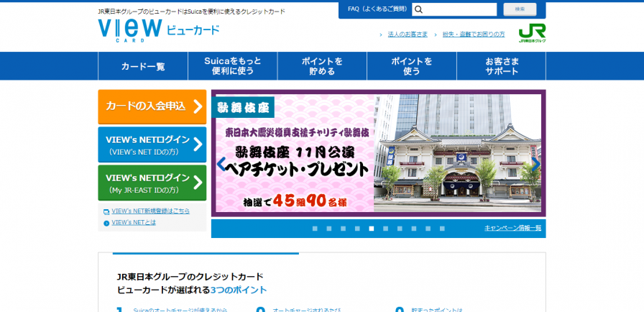Select fourth carousel indicator dot
The height and width of the screenshot is (312, 644).
click(357, 229)
